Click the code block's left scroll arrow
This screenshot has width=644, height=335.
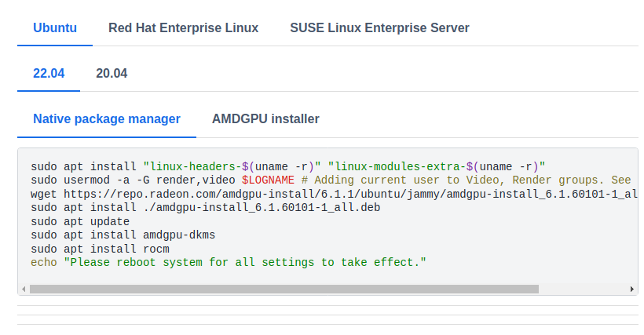click(x=24, y=289)
